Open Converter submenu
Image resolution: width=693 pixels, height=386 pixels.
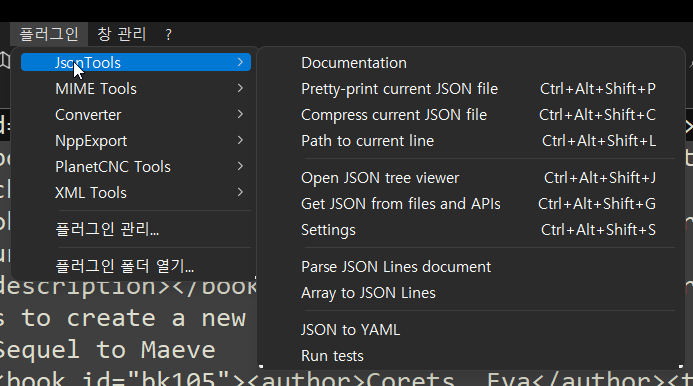[x=136, y=115]
